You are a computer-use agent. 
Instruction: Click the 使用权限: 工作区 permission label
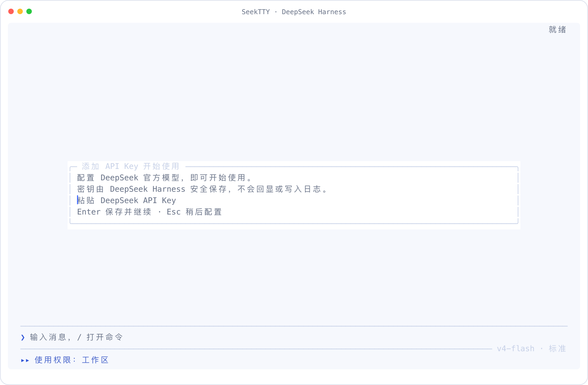pos(72,360)
